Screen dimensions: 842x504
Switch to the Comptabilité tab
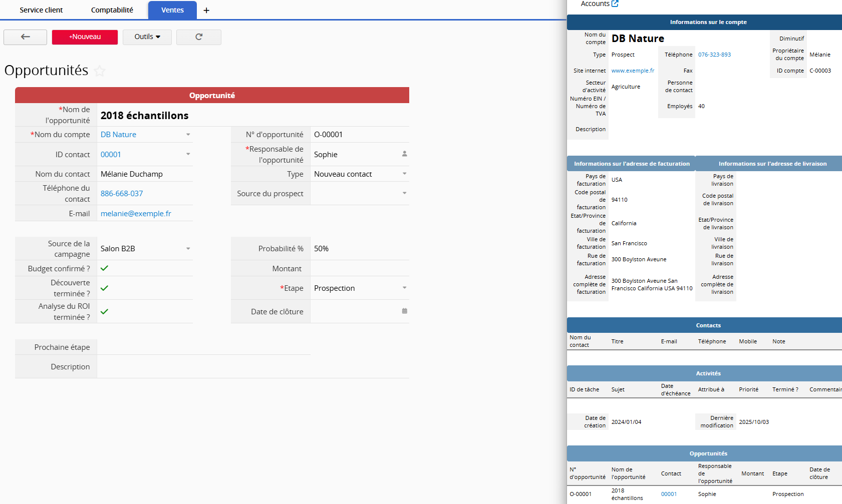(x=112, y=10)
